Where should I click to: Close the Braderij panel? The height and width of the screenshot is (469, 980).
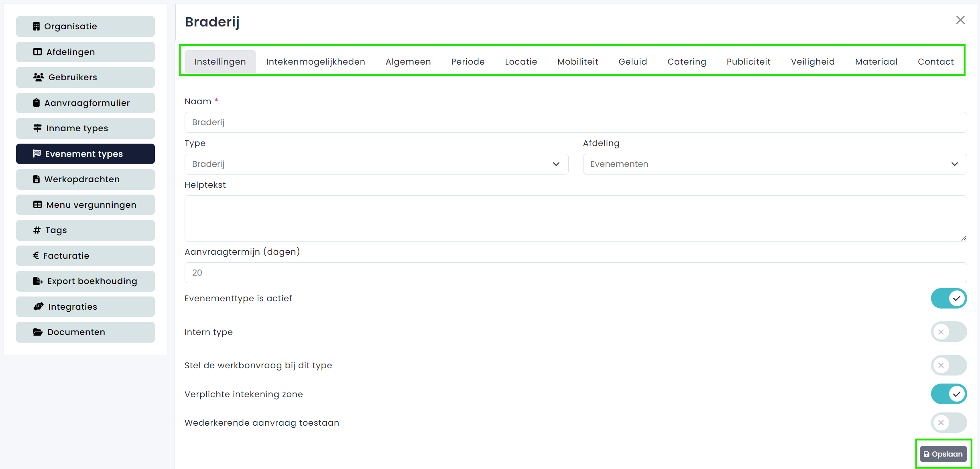pos(960,20)
